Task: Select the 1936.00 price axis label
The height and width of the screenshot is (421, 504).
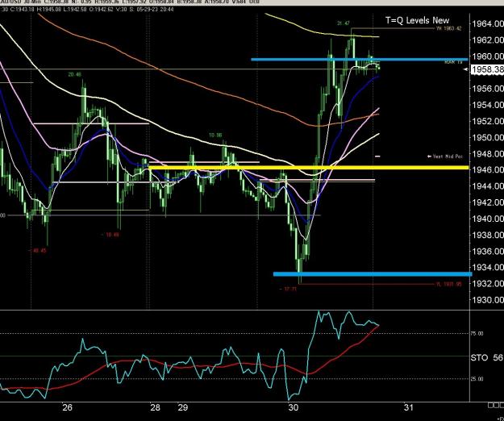Action: coord(487,251)
